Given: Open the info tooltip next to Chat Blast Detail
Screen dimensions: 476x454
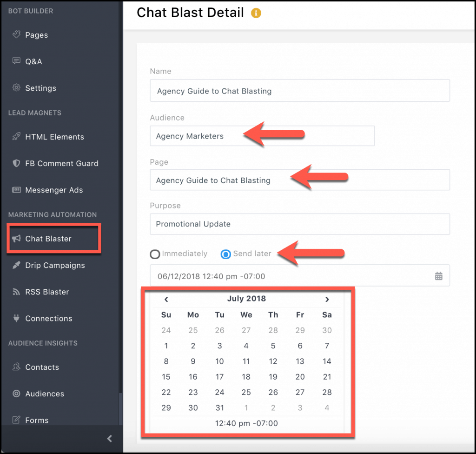Looking at the screenshot, I should (256, 13).
